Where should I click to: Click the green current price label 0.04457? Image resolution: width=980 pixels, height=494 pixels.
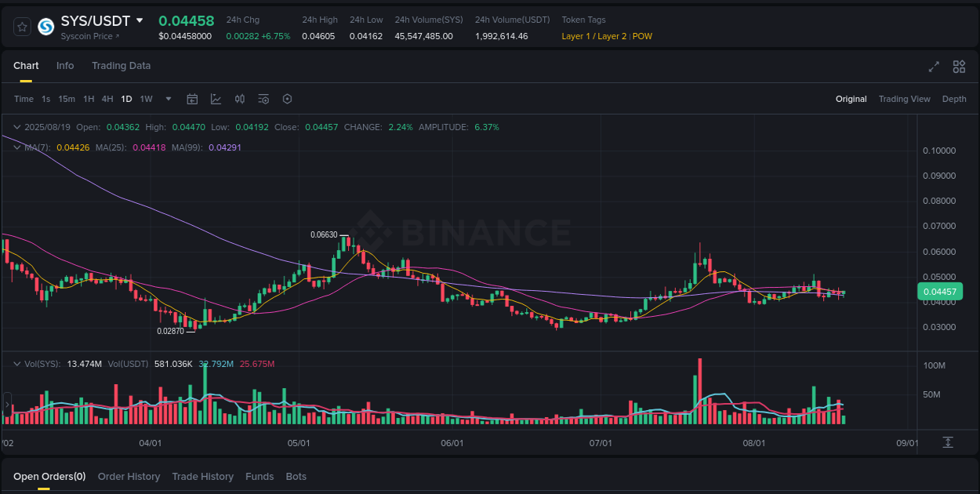pyautogui.click(x=940, y=291)
